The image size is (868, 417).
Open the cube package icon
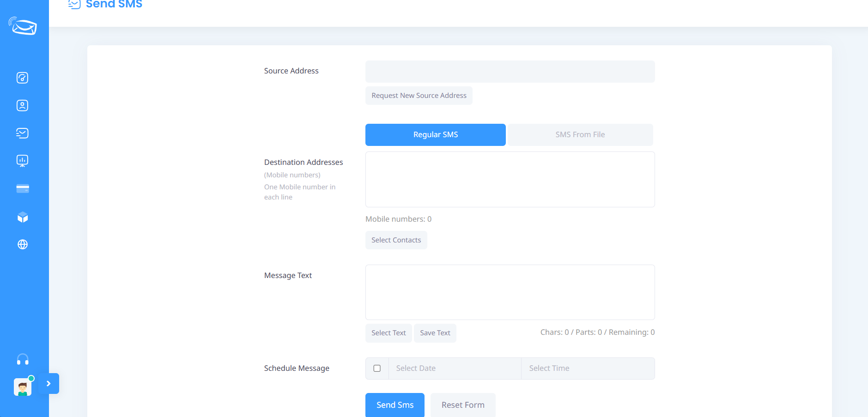pyautogui.click(x=23, y=217)
